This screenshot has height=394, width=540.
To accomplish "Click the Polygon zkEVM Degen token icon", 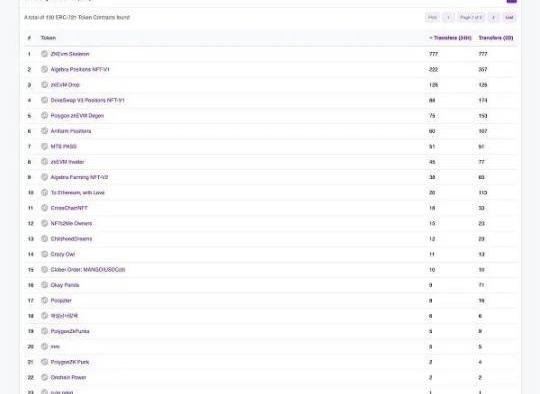I will point(44,115).
